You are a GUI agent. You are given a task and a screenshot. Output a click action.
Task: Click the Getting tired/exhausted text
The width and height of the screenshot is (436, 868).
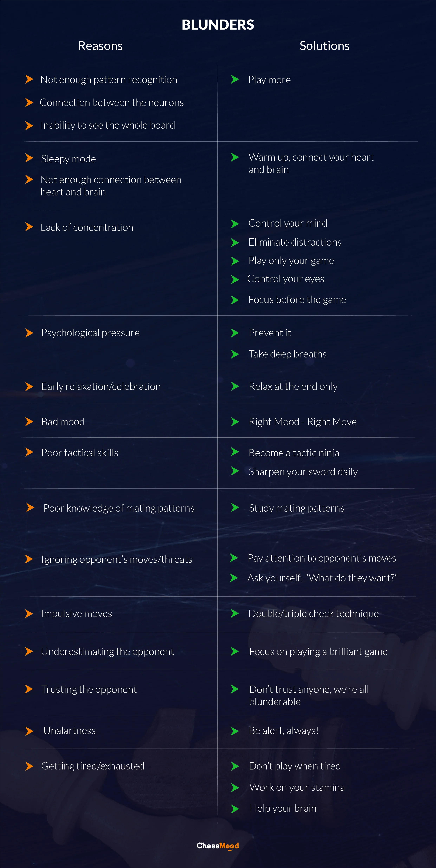[93, 766]
